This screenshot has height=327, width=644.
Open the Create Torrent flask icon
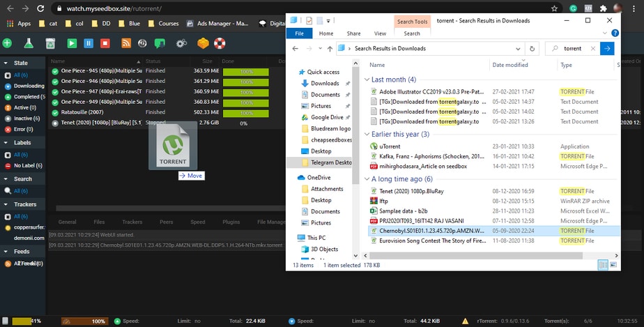point(29,43)
